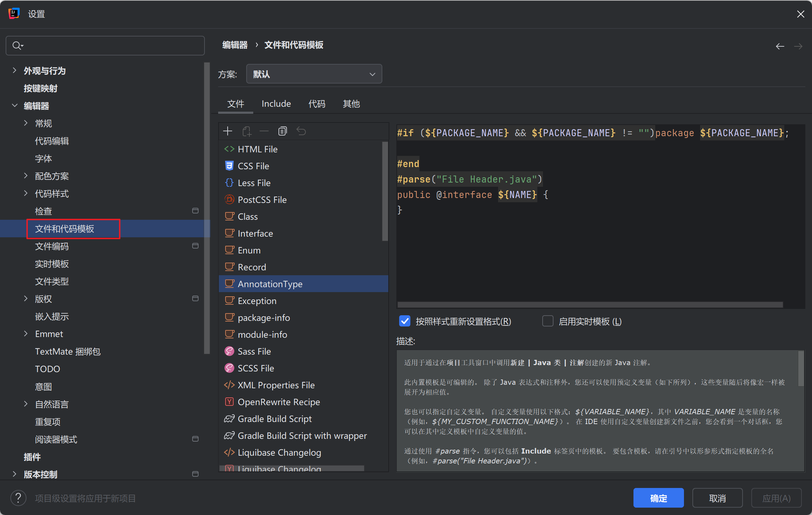Expand the 版权 tree node
The width and height of the screenshot is (812, 515).
(26, 298)
